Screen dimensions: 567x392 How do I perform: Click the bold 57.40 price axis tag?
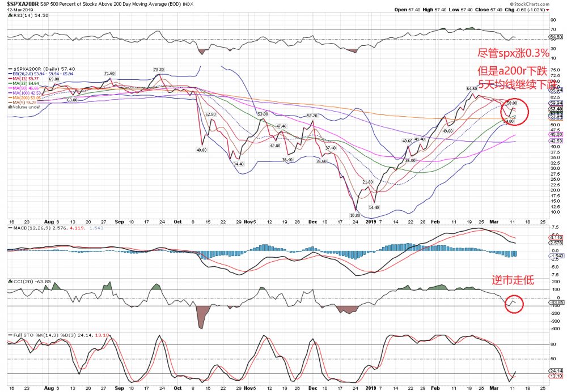click(x=556, y=109)
